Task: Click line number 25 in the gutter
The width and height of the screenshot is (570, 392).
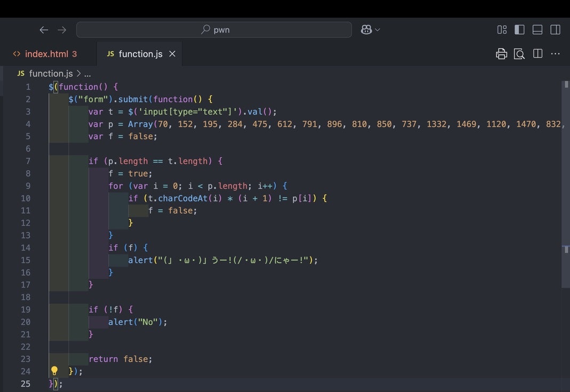Action: (26, 384)
